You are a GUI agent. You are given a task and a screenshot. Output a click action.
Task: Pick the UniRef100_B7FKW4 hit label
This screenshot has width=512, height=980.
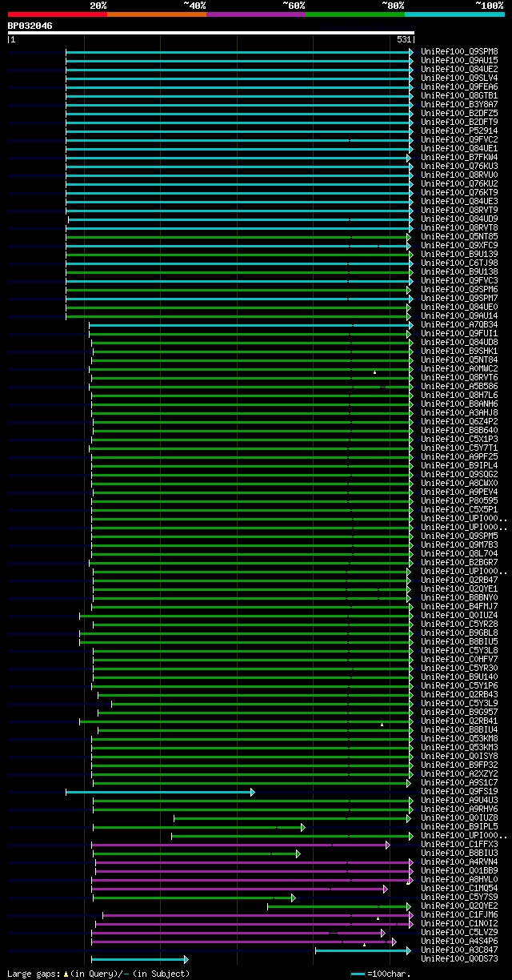(460, 157)
